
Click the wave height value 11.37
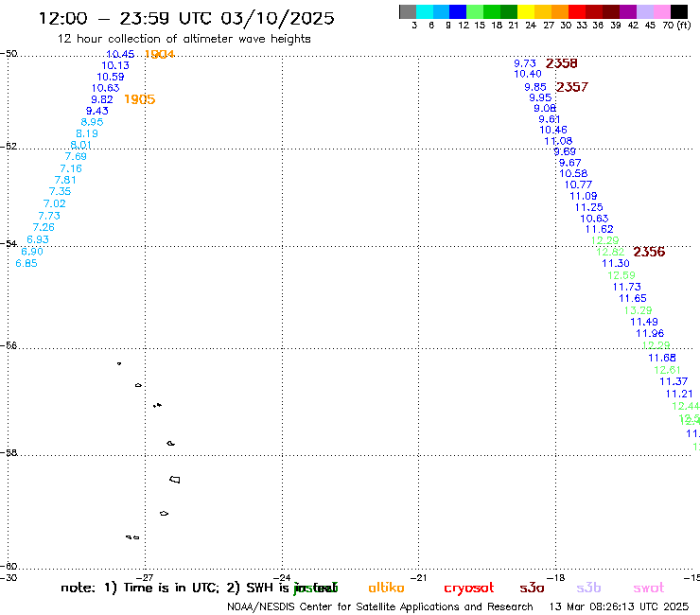point(674,381)
